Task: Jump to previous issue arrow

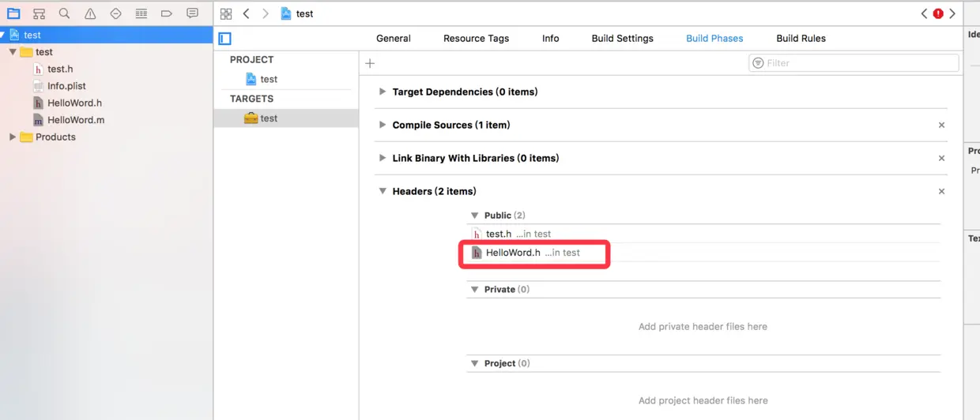Action: pos(925,13)
